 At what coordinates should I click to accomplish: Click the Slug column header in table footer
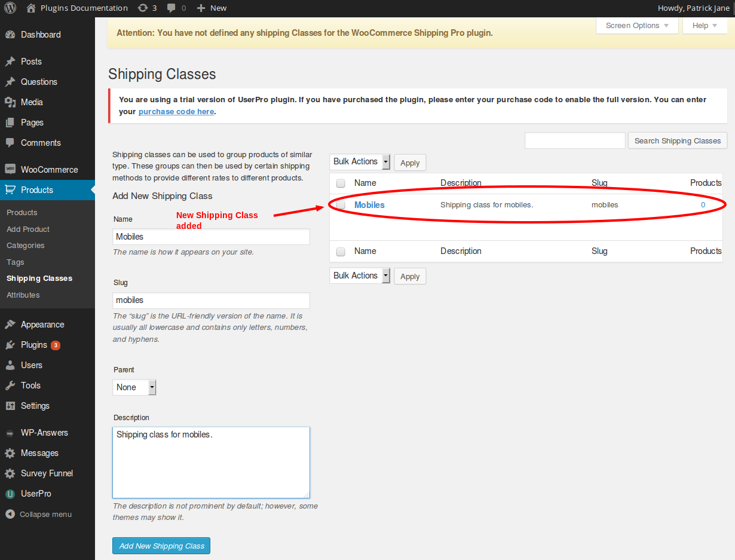pos(599,251)
